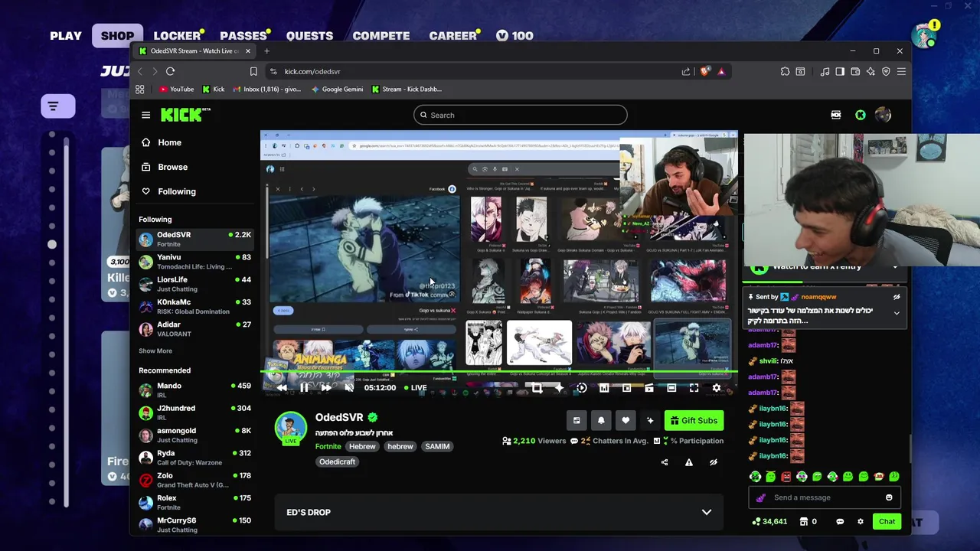Open asmongold channel in Recommended list

point(195,435)
